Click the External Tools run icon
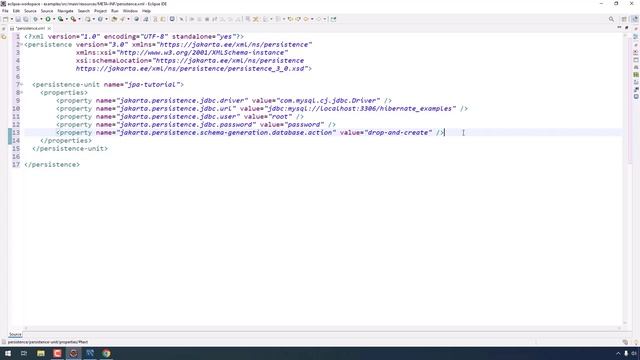The width and height of the screenshot is (640, 360). coord(73,19)
